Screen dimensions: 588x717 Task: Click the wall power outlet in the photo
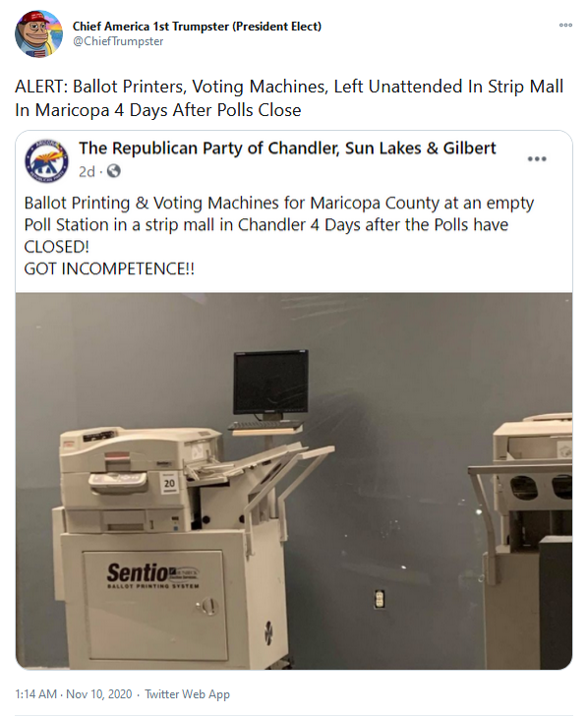380,599
